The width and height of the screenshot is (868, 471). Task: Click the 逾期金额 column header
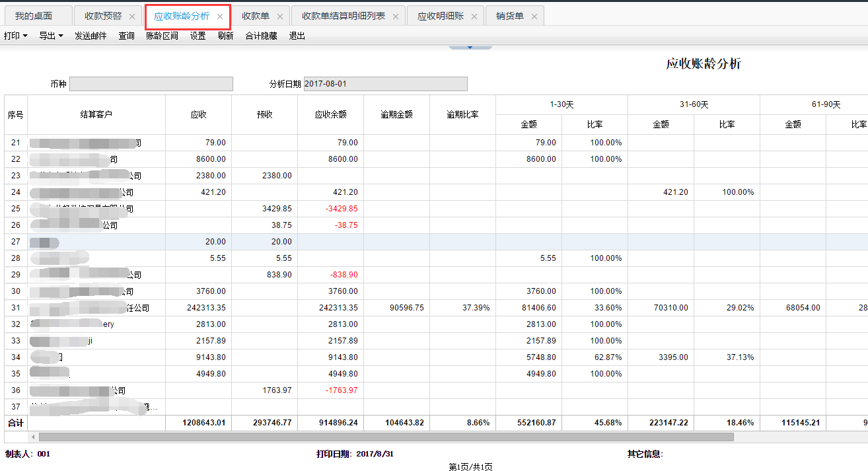pyautogui.click(x=397, y=115)
